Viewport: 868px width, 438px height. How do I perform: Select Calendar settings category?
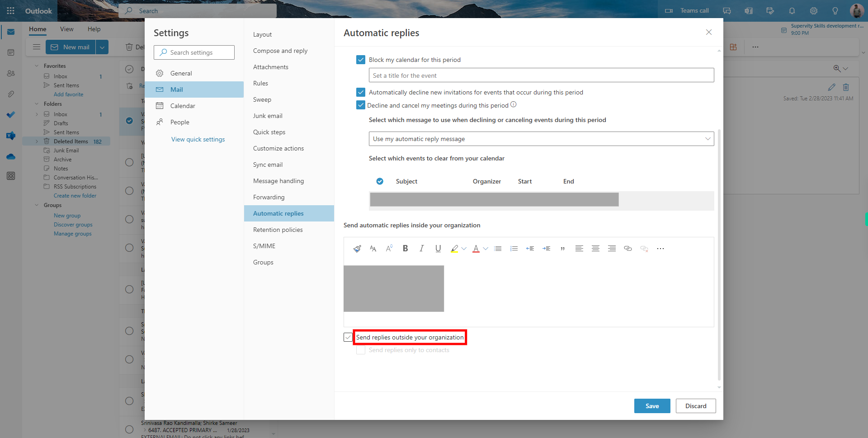[x=194, y=106]
